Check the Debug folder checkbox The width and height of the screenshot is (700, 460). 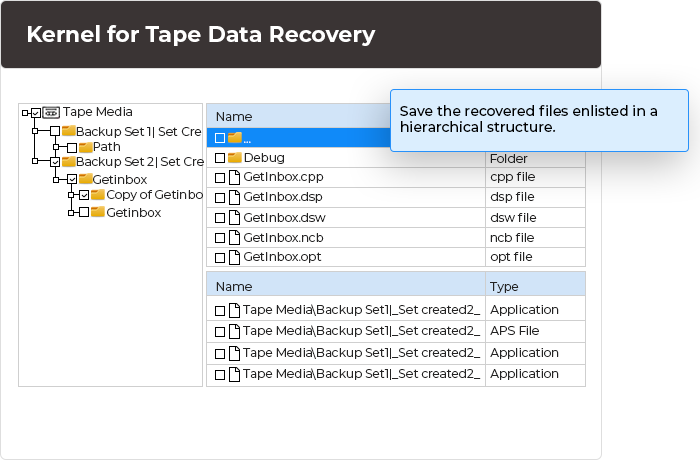click(x=220, y=158)
